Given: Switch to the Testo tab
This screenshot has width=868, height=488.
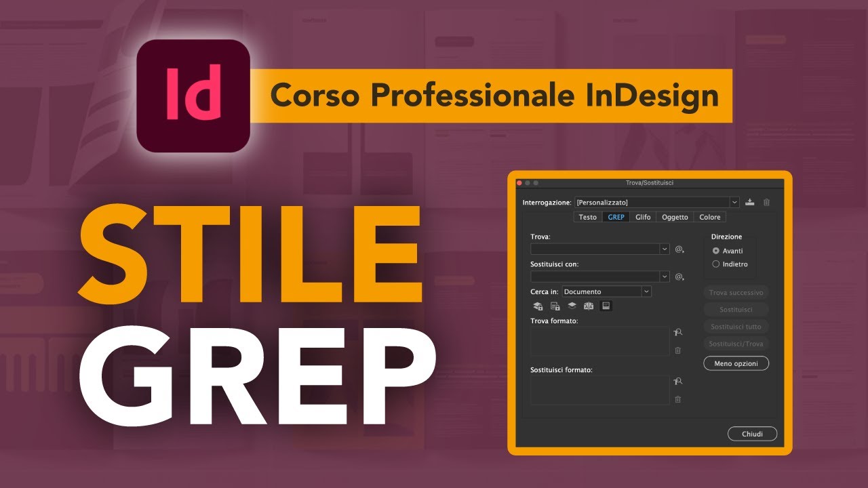Looking at the screenshot, I should [587, 217].
